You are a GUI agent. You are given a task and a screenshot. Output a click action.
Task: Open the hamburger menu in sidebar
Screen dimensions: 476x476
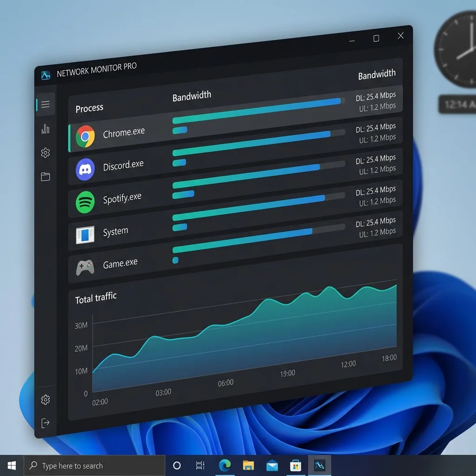[x=45, y=104]
